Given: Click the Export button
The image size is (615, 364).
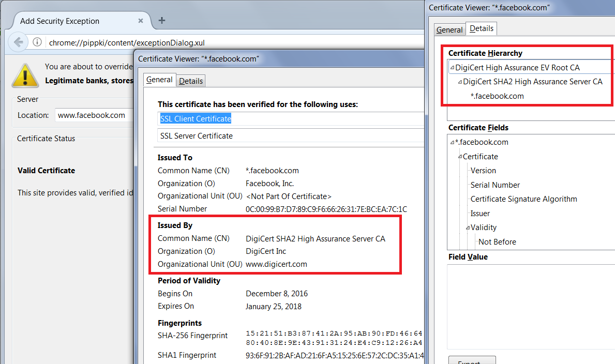Looking at the screenshot, I should tap(472, 360).
